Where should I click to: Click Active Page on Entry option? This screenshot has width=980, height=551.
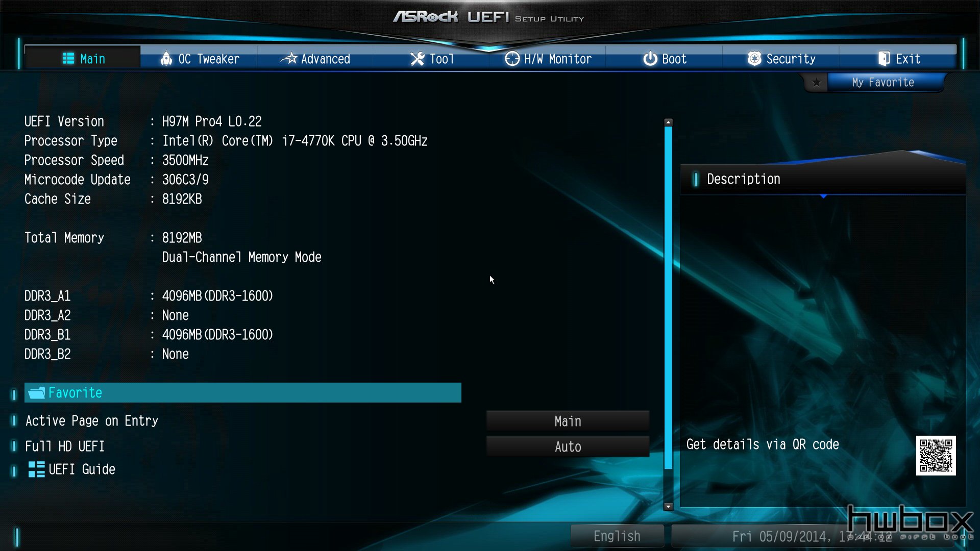coord(91,420)
